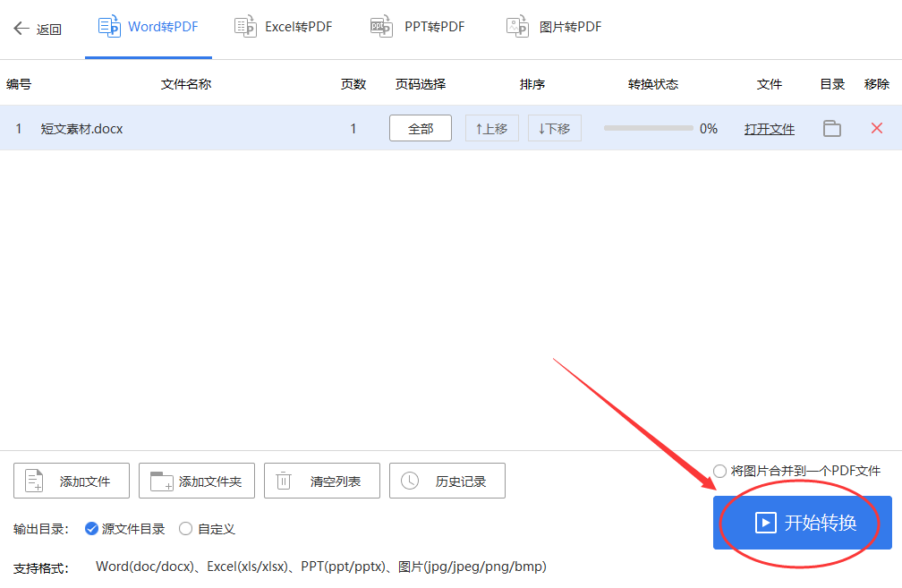902x588 pixels.
Task: Click the 编号 column header
Action: tap(19, 84)
